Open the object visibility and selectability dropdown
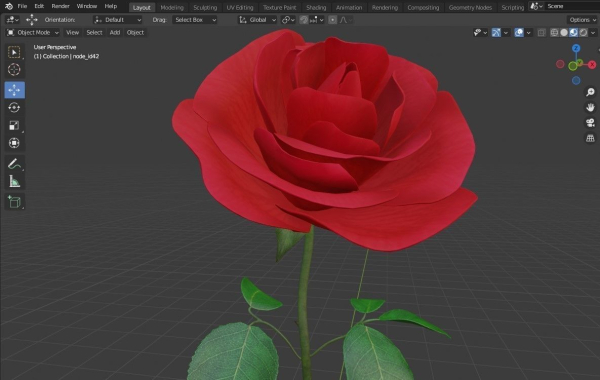This screenshot has height=380, width=600. [x=480, y=33]
